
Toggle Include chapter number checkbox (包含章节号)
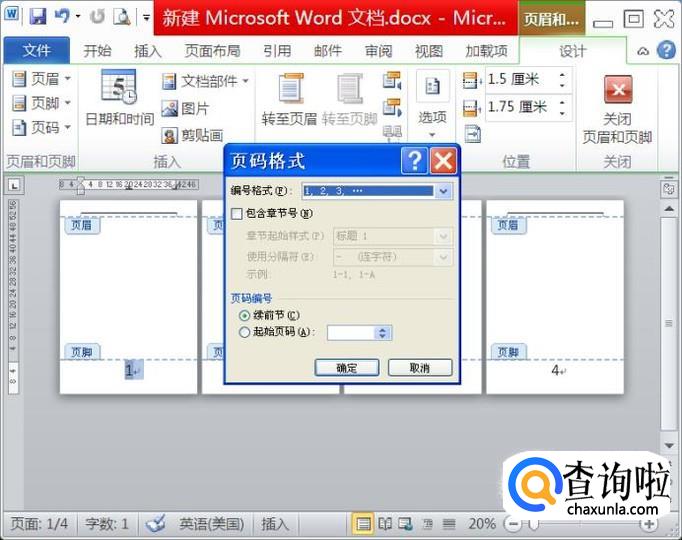click(x=237, y=213)
